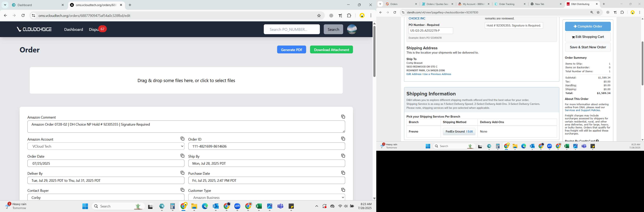
Task: Expand the Customer Type dropdown
Action: pos(267,197)
